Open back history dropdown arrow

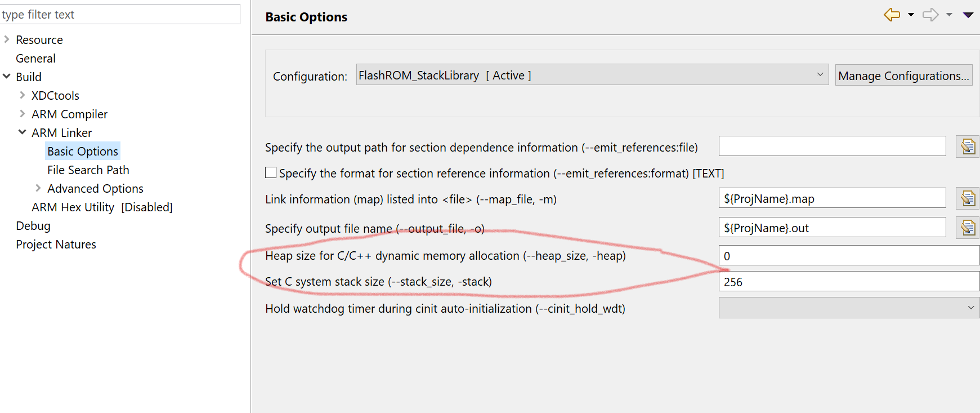(911, 15)
